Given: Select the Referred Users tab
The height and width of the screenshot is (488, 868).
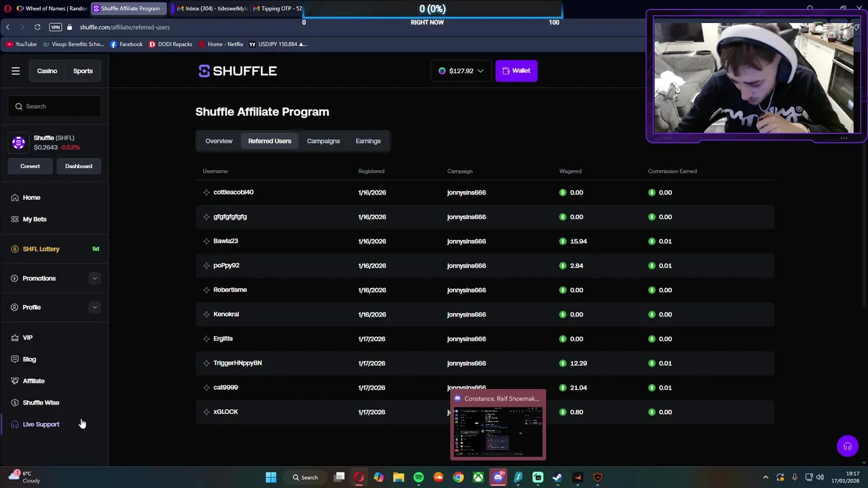Looking at the screenshot, I should click(269, 141).
